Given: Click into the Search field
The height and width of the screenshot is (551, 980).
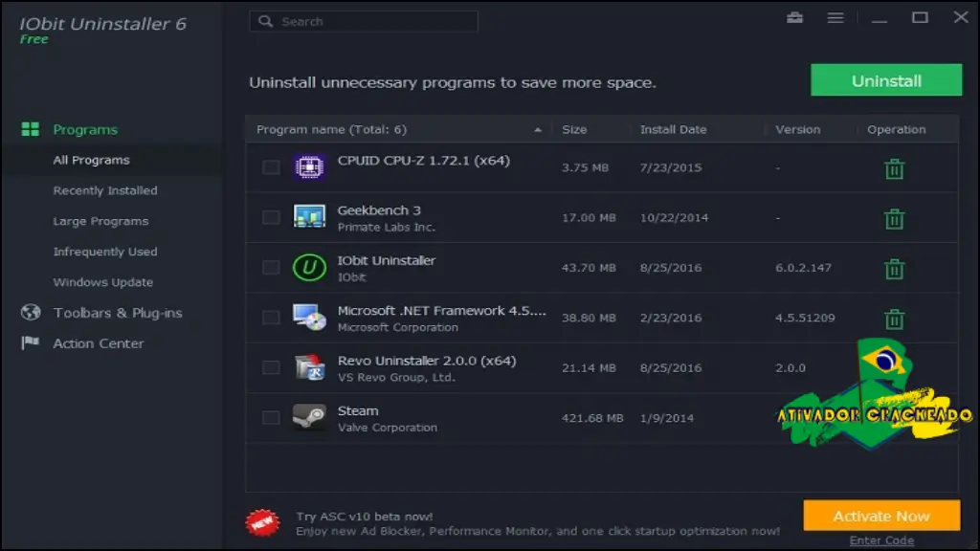Looking at the screenshot, I should pos(364,21).
